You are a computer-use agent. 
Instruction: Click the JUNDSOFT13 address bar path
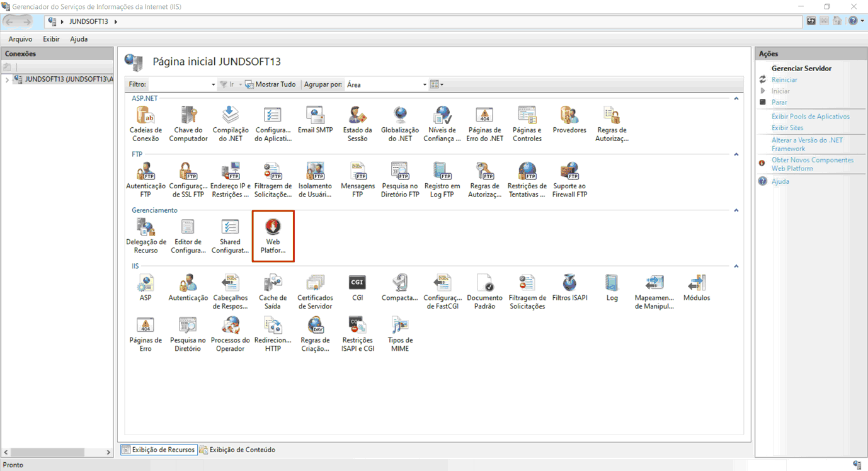click(x=89, y=21)
